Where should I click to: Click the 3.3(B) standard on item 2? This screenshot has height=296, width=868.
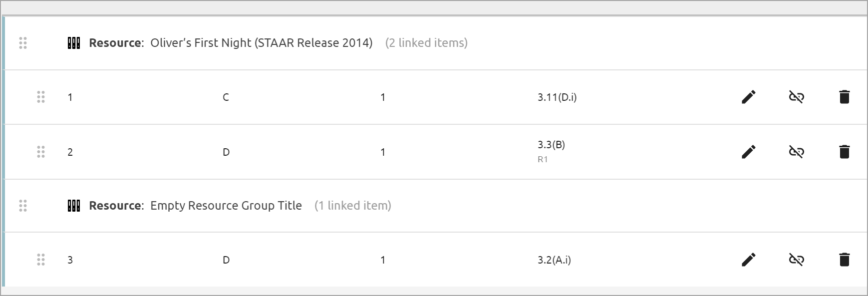(x=551, y=145)
